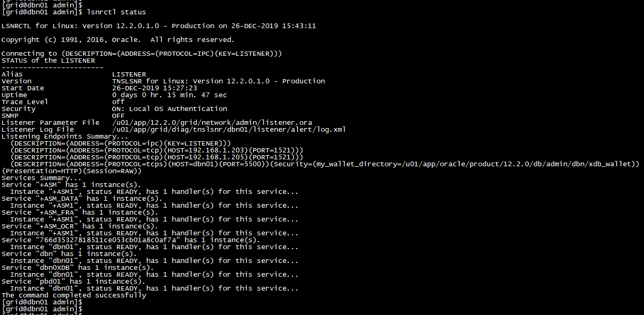The width and height of the screenshot is (644, 315).
Task: Click the Copyright Oracle line
Action: click(118, 40)
